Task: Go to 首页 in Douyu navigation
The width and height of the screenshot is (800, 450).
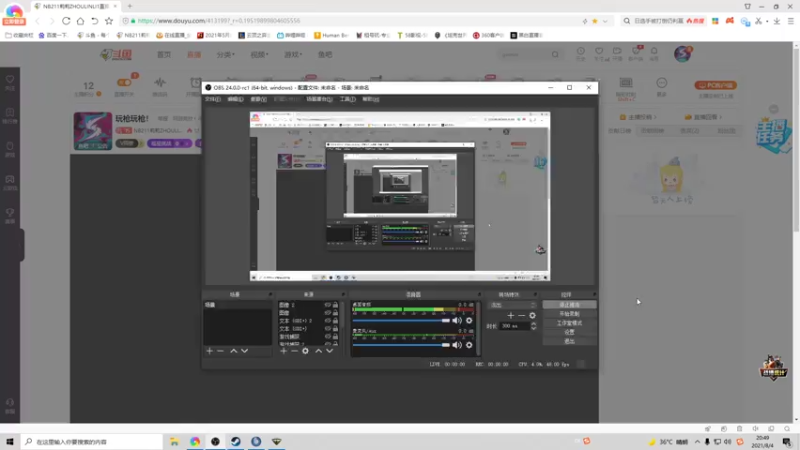Action: tap(164, 55)
